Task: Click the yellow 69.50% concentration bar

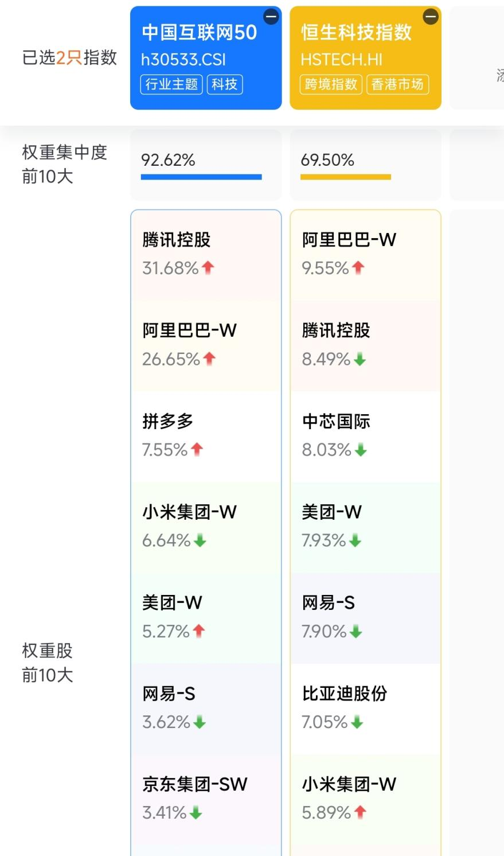Action: click(x=346, y=177)
